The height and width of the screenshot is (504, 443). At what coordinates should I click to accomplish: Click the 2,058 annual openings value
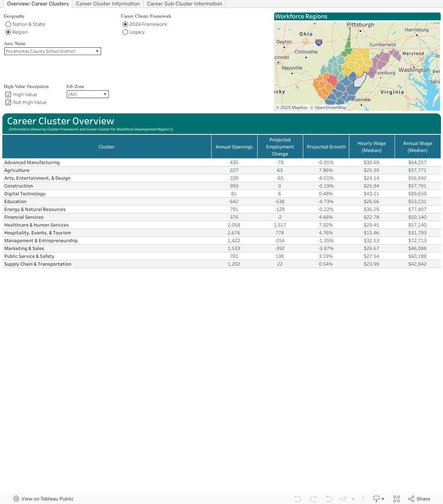[x=234, y=225]
